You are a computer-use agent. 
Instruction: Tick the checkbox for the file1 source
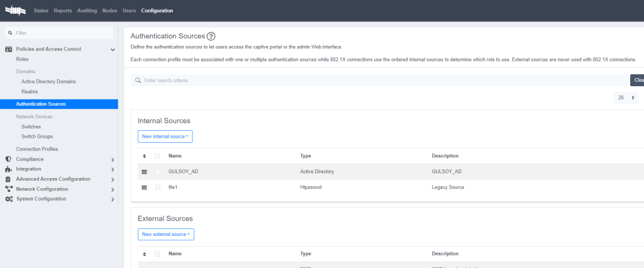[x=157, y=187]
